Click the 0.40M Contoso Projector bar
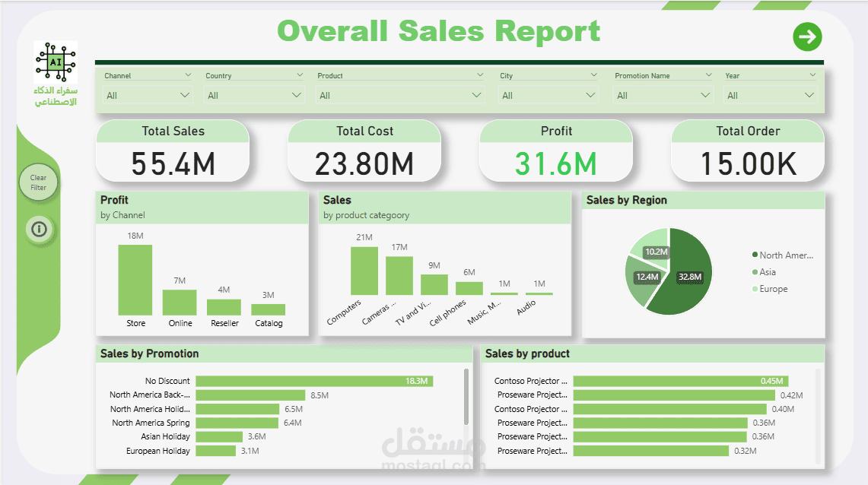 [x=669, y=409]
